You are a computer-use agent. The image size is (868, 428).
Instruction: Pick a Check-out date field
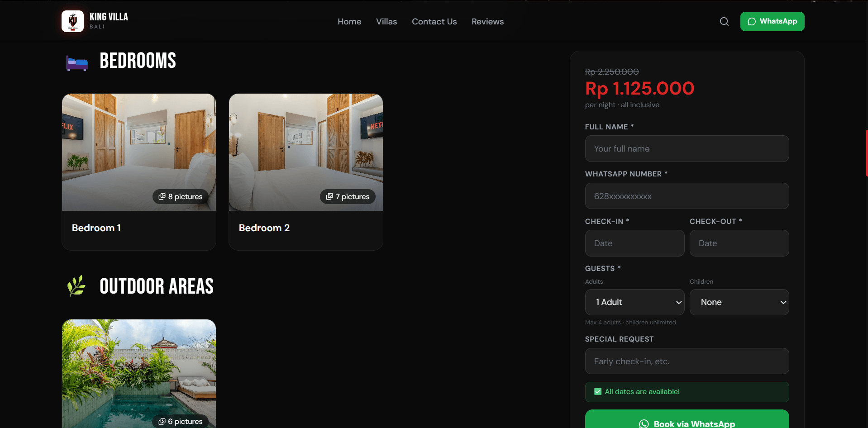(739, 243)
